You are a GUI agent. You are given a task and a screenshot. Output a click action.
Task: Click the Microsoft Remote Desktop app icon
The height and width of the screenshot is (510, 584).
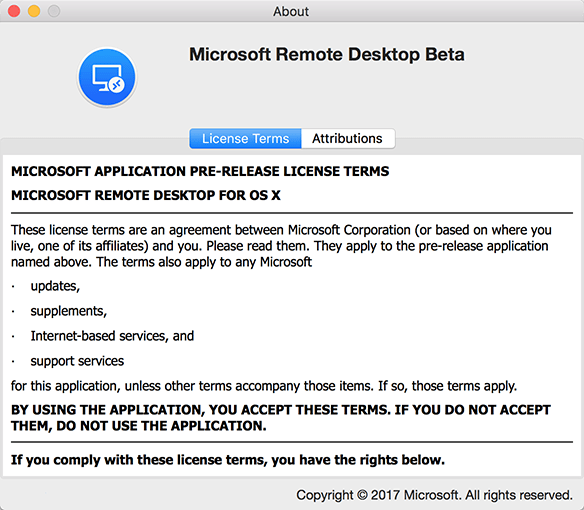(x=107, y=77)
